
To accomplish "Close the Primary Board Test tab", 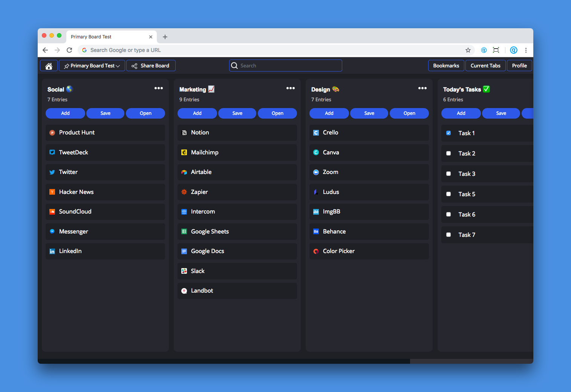I will click(x=151, y=37).
